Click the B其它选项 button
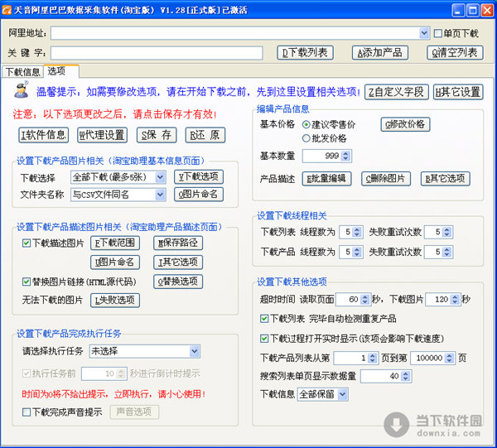497x448 pixels. click(445, 179)
